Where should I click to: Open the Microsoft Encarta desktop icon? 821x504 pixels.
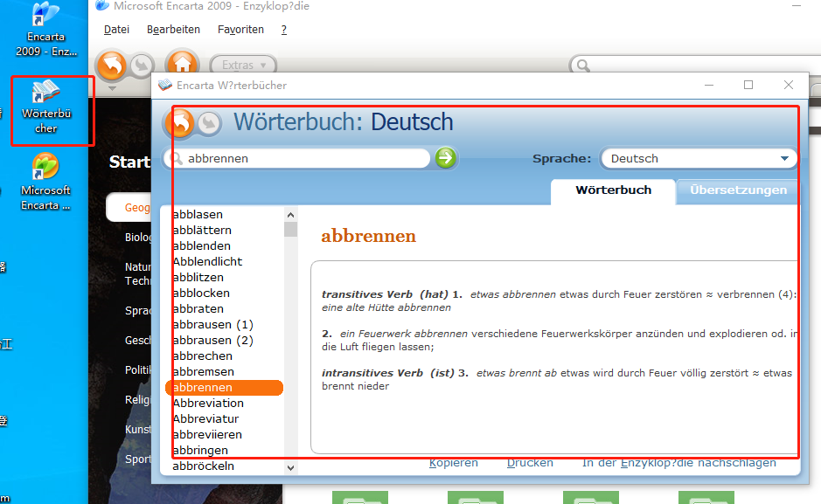pyautogui.click(x=45, y=182)
